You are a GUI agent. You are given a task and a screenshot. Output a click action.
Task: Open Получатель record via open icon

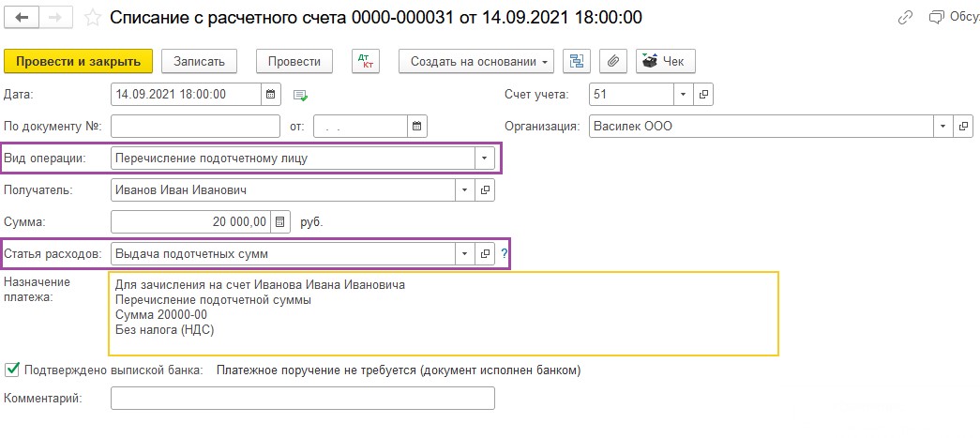(485, 190)
